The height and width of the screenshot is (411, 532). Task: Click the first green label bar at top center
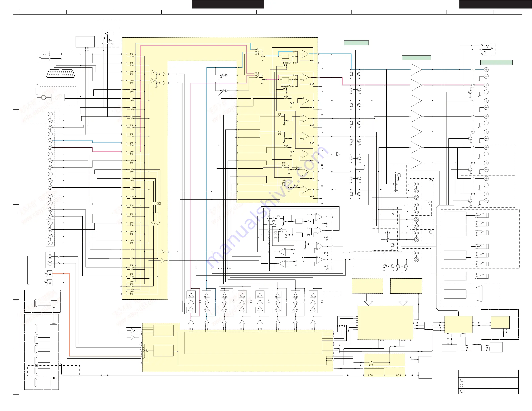tap(356, 43)
